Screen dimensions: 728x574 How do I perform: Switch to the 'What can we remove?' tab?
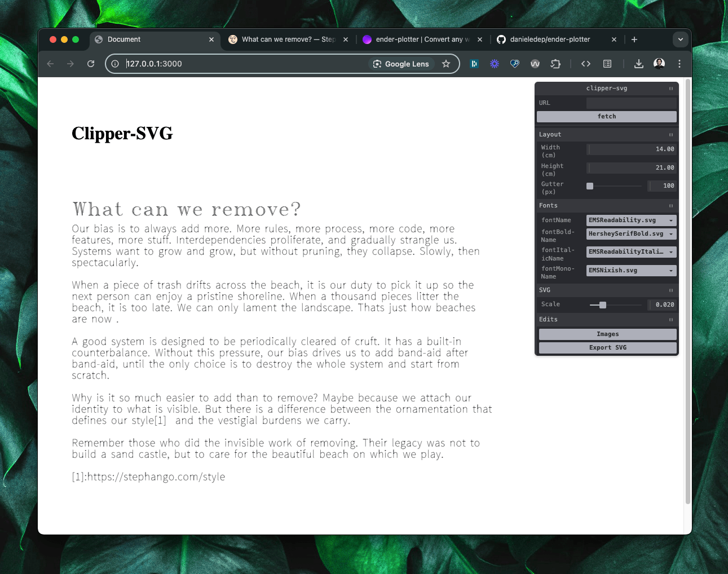[x=288, y=39]
